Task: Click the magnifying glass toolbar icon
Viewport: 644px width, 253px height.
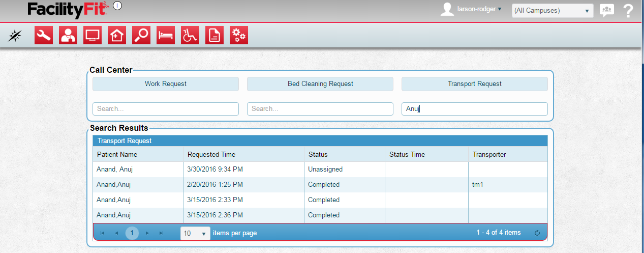Action: coord(141,35)
